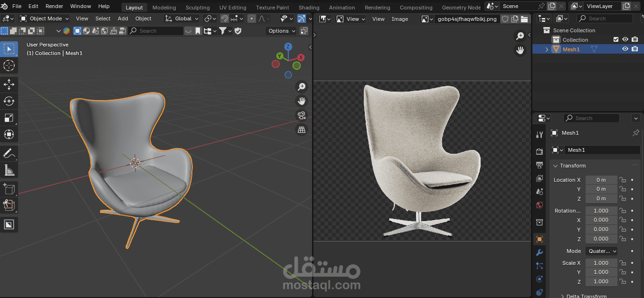This screenshot has width=644, height=298.
Task: Open the Collection properties tab
Action: (540, 222)
